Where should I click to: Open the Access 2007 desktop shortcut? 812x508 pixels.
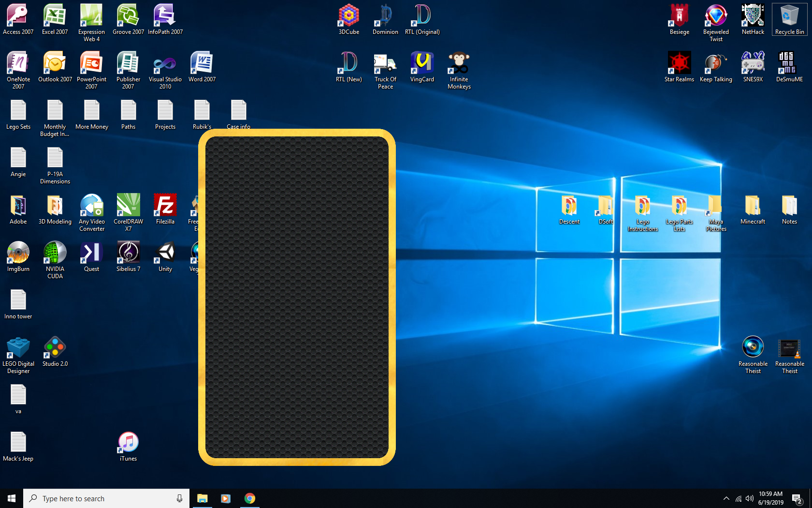coord(18,19)
